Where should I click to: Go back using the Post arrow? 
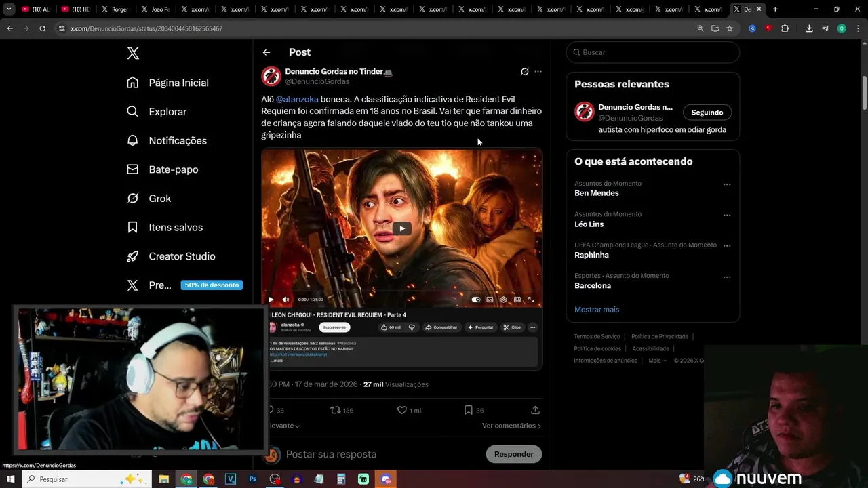(x=267, y=52)
